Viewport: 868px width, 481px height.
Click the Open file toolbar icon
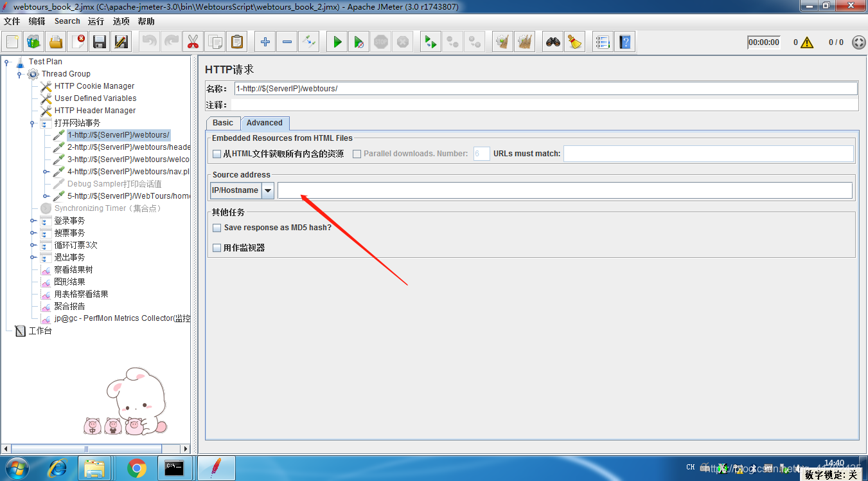tap(56, 42)
